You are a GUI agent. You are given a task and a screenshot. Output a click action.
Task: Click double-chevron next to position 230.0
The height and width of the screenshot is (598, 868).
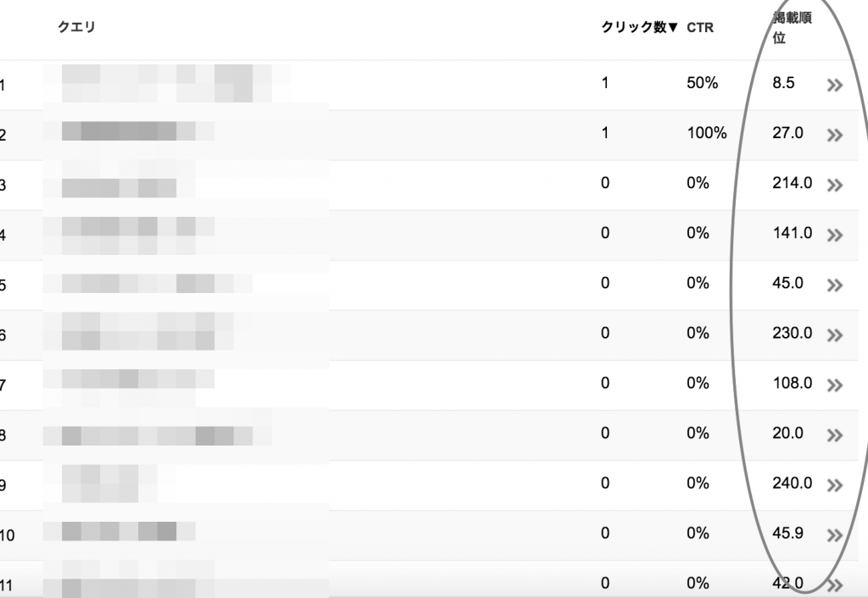tap(835, 335)
